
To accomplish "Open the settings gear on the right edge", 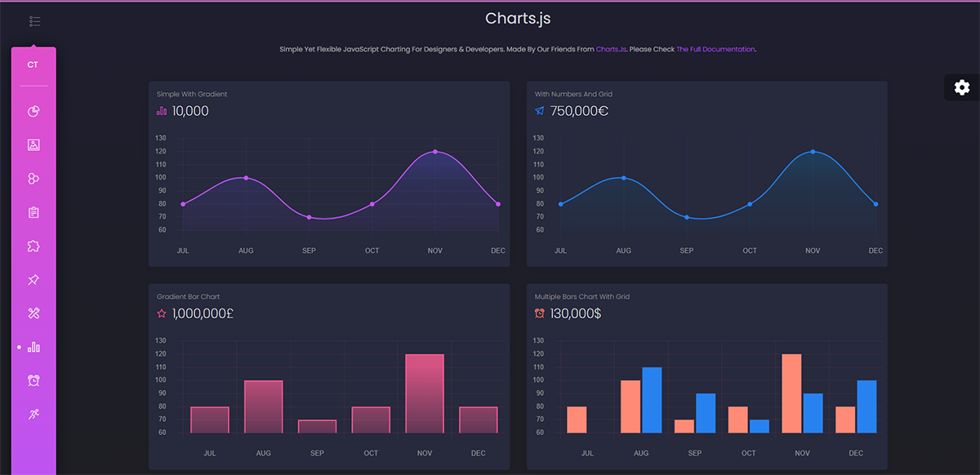I will (x=961, y=87).
